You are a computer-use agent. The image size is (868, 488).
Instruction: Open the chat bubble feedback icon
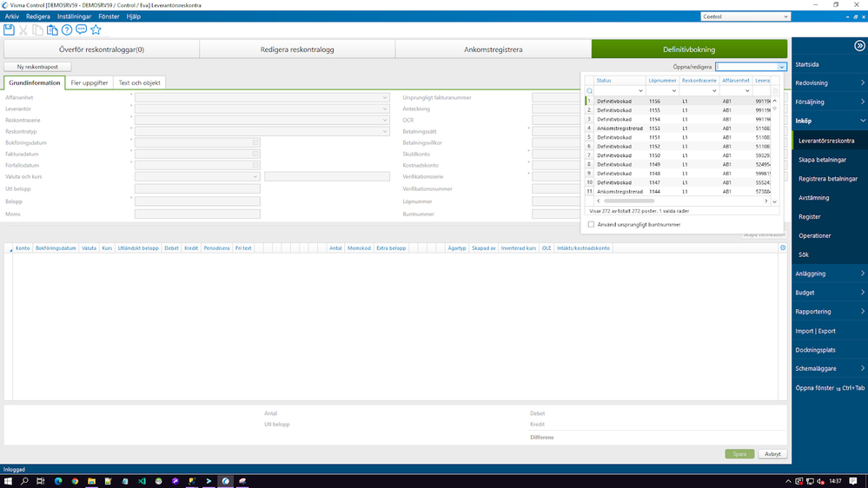coord(82,30)
